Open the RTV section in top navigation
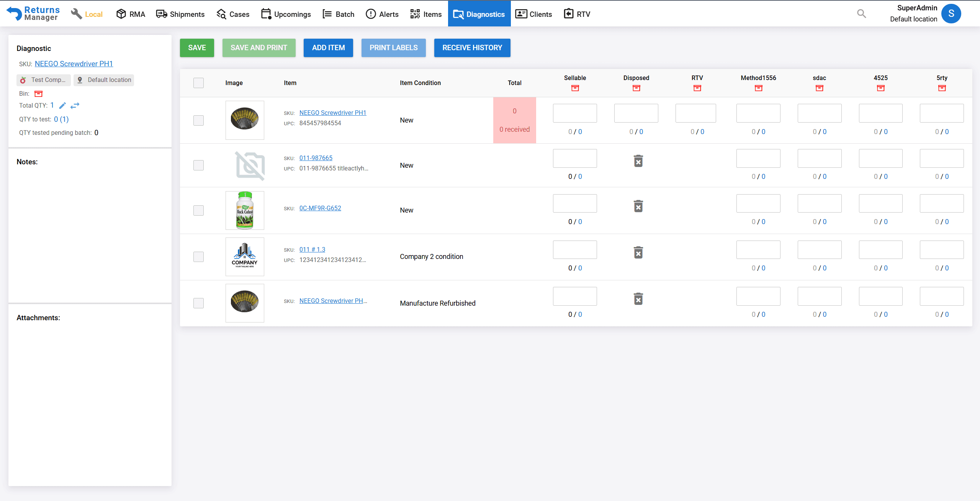The height and width of the screenshot is (501, 980). [x=577, y=14]
